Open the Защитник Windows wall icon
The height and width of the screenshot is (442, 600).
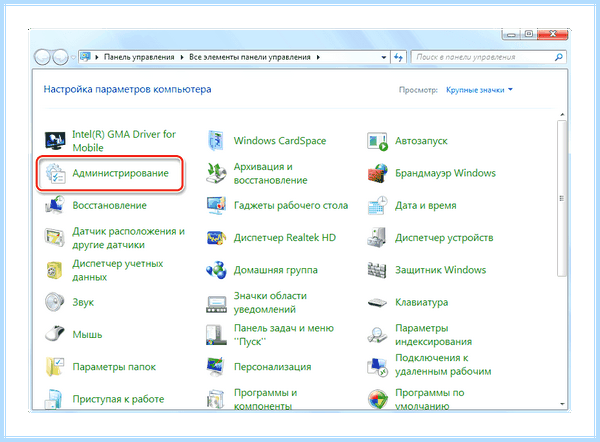(x=377, y=270)
